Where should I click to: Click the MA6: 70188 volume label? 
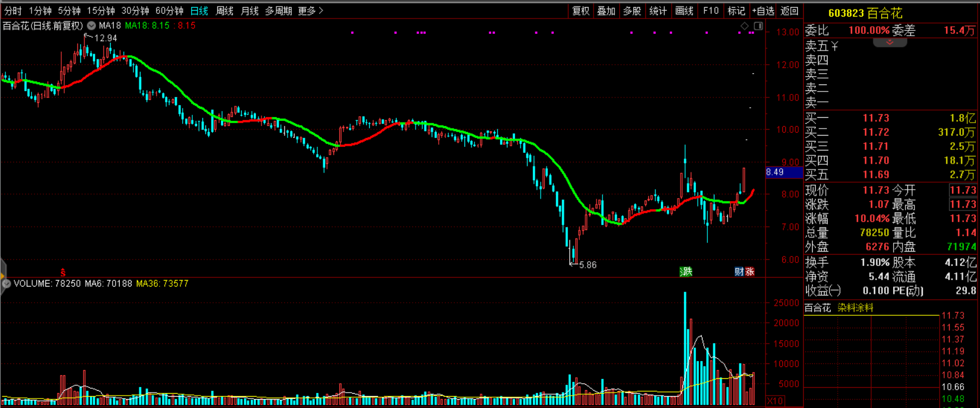[x=108, y=284]
